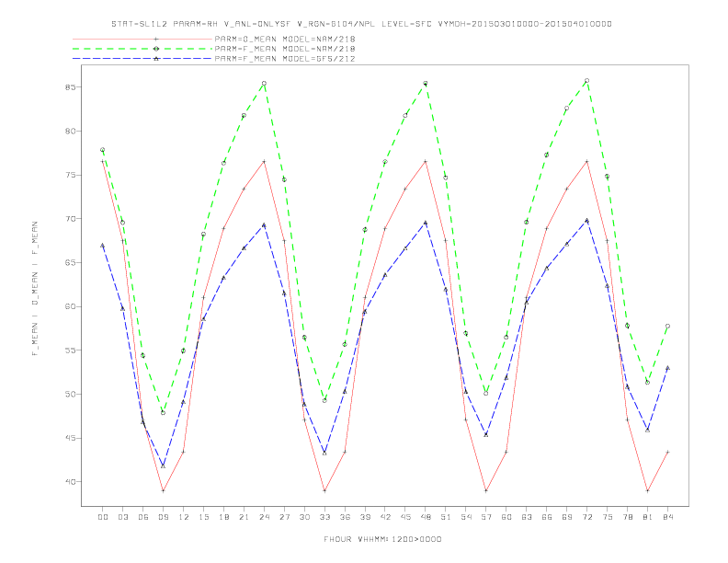
Task: Click the x-axis tick label 75
Action: [x=608, y=517]
